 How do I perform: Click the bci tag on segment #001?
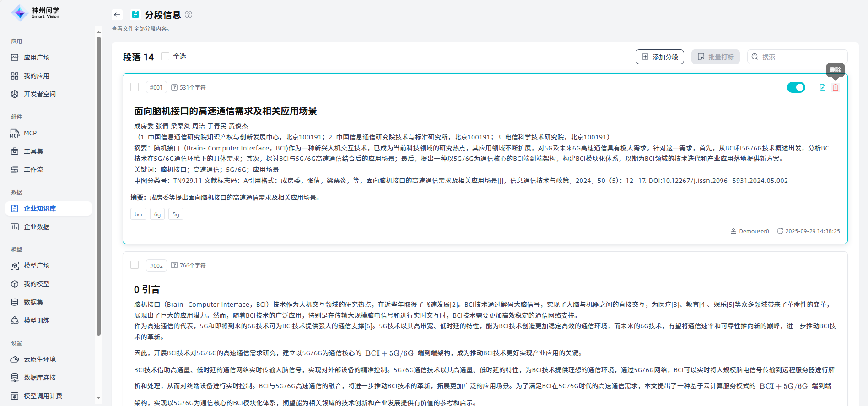138,214
